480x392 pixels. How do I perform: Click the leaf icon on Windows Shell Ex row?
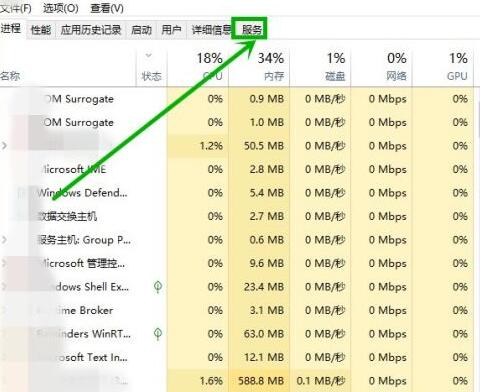point(158,287)
